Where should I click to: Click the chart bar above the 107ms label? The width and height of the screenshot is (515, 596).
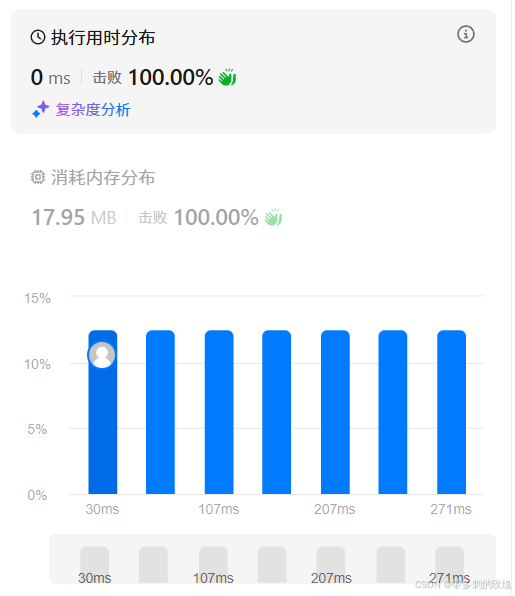pos(219,412)
